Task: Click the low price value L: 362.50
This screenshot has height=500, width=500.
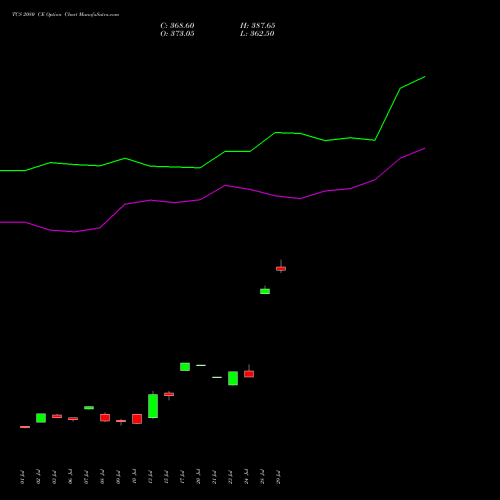Action: [x=257, y=34]
